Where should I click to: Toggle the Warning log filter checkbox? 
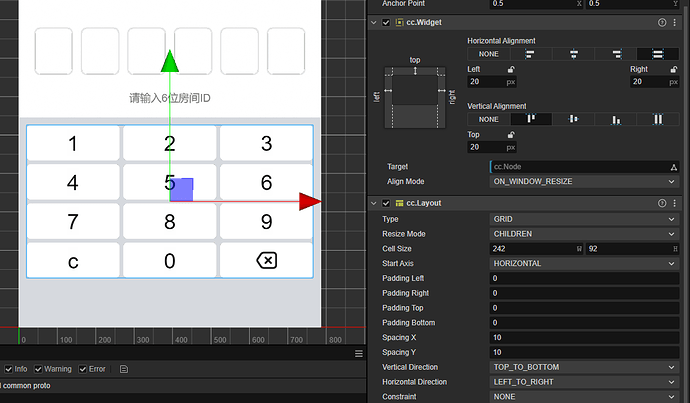pyautogui.click(x=38, y=369)
